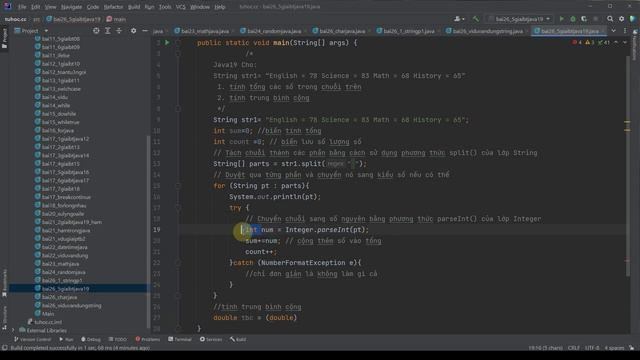Screen dimensions: 640x360
Task: Open the Debug tool window
Action: pyautogui.click(x=91, y=339)
